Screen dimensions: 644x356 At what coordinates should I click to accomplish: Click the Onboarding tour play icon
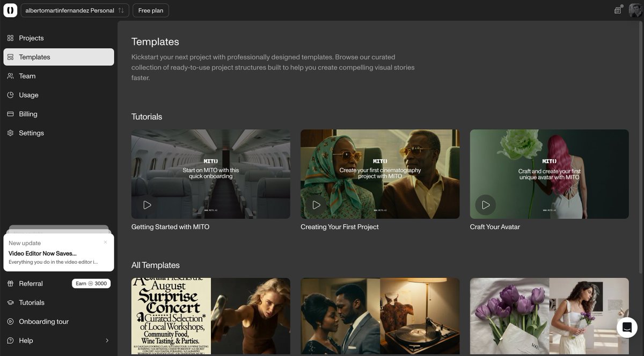10,322
